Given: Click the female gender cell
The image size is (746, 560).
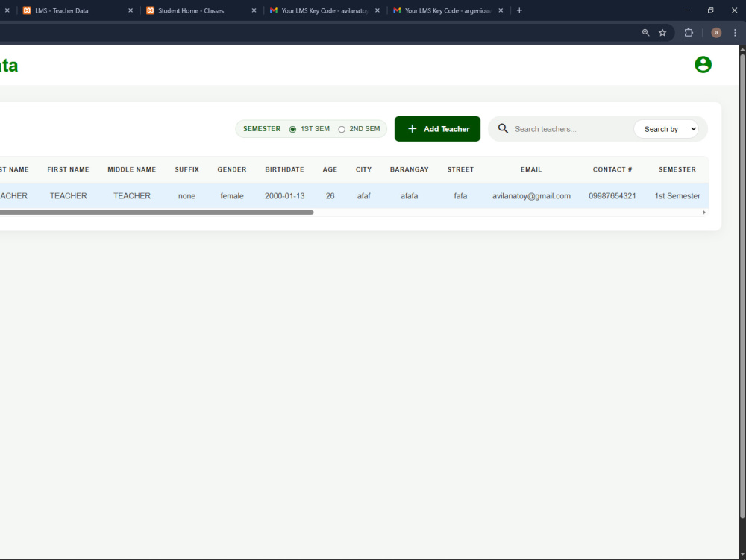Looking at the screenshot, I should (x=232, y=196).
